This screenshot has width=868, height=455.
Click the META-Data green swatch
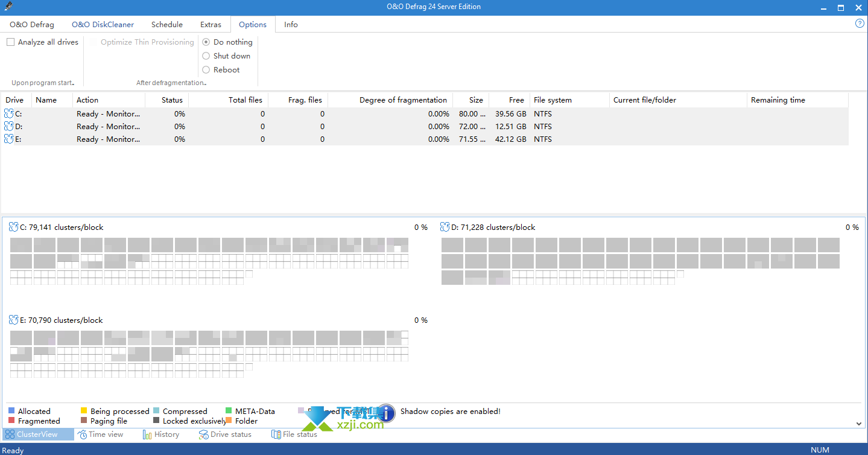click(x=229, y=411)
